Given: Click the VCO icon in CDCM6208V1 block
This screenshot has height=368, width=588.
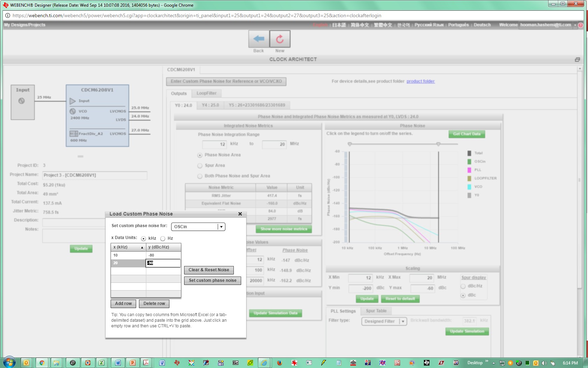Looking at the screenshot, I should coord(73,111).
